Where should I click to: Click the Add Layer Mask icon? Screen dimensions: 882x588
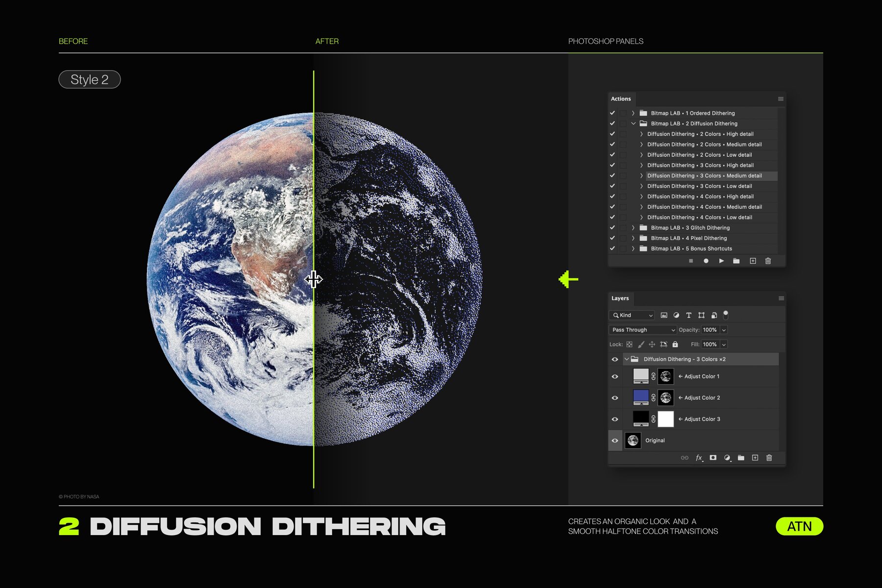tap(713, 457)
